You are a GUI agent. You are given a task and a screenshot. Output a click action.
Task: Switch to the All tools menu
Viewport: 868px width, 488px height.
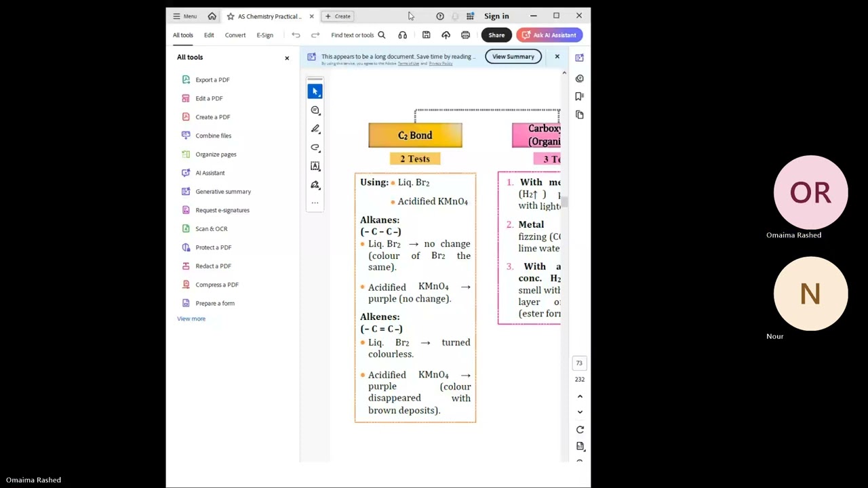[x=182, y=35]
